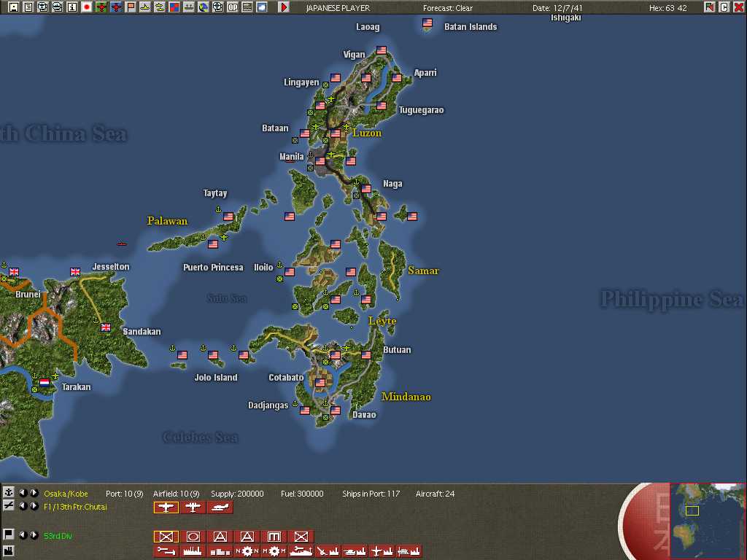The image size is (747, 560).
Task: Click the factory industry list icon
Action: [x=8, y=551]
